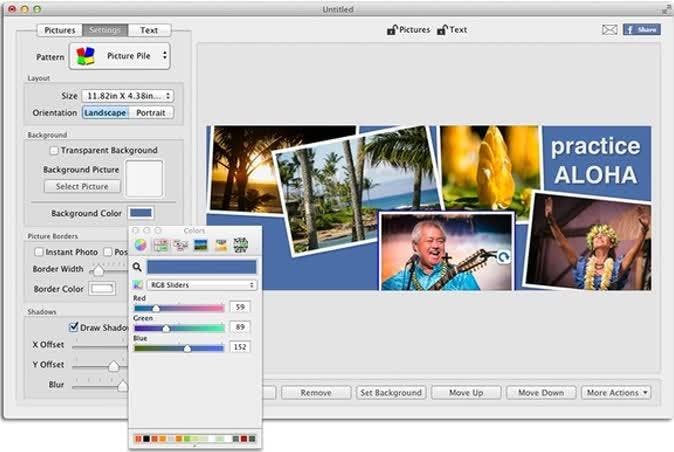Toggle the Pictures lock icon

coord(392,30)
